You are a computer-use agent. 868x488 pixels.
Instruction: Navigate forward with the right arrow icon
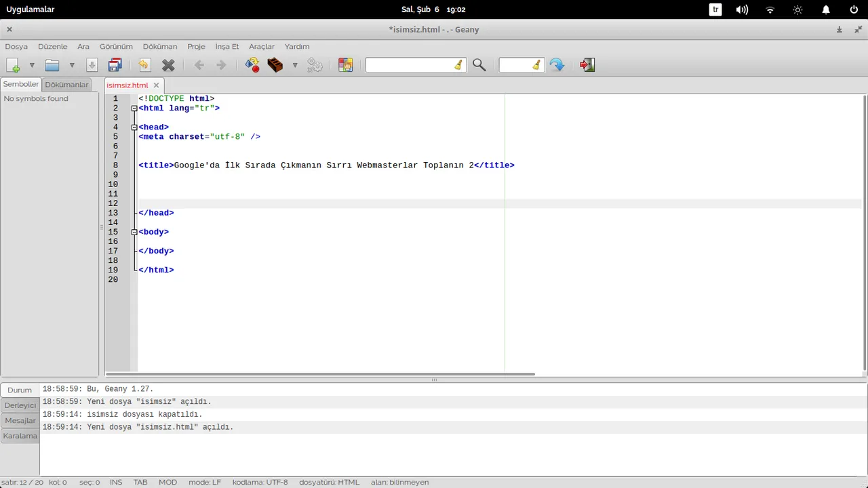(x=221, y=65)
